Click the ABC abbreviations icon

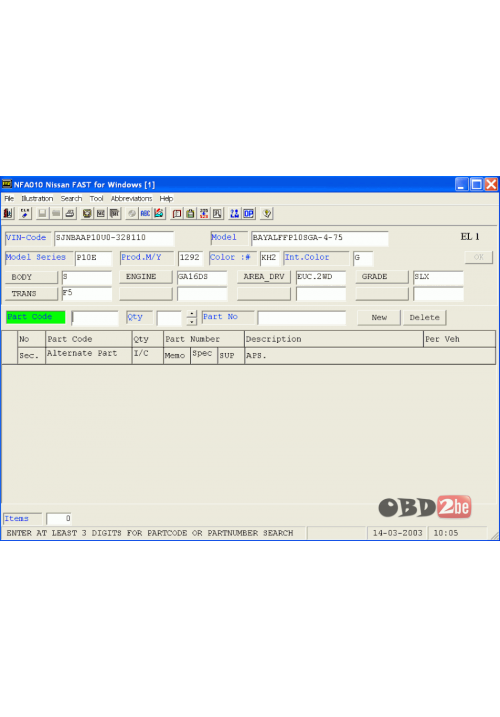145,214
